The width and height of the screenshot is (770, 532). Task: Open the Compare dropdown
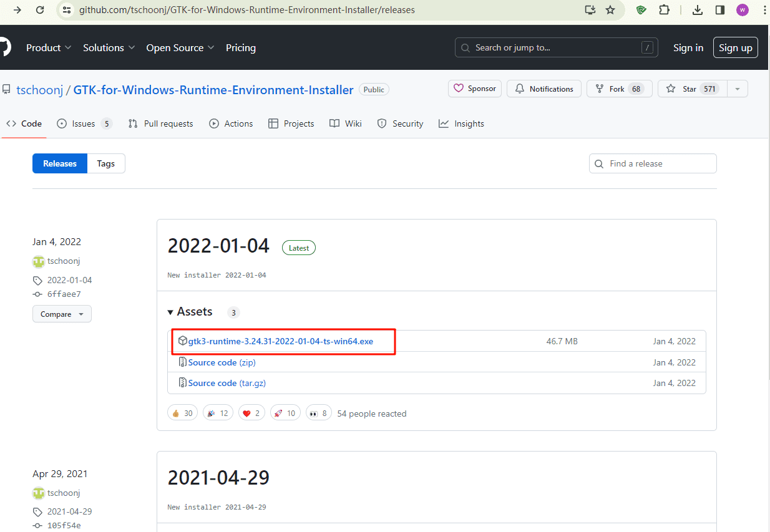click(x=62, y=314)
